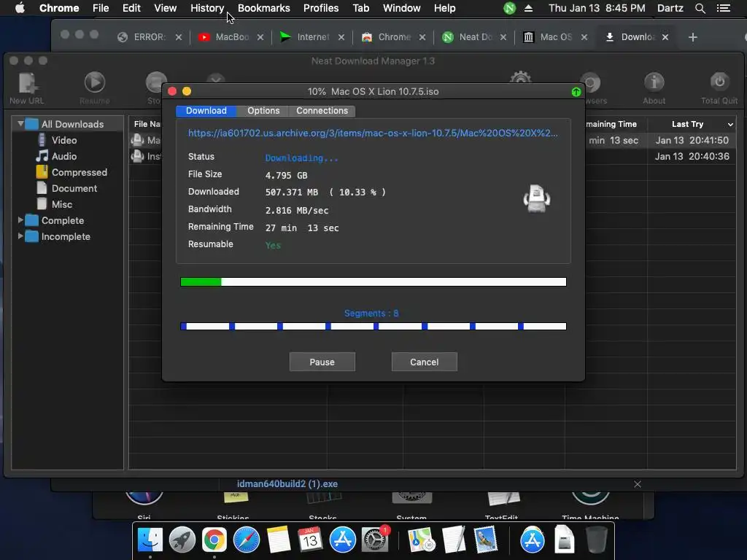
Task: Open the Apple menu
Action: pyautogui.click(x=20, y=8)
